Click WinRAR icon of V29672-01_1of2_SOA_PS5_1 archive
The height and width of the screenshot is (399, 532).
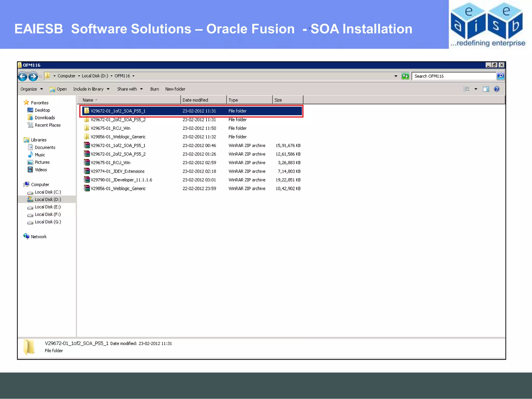point(87,145)
